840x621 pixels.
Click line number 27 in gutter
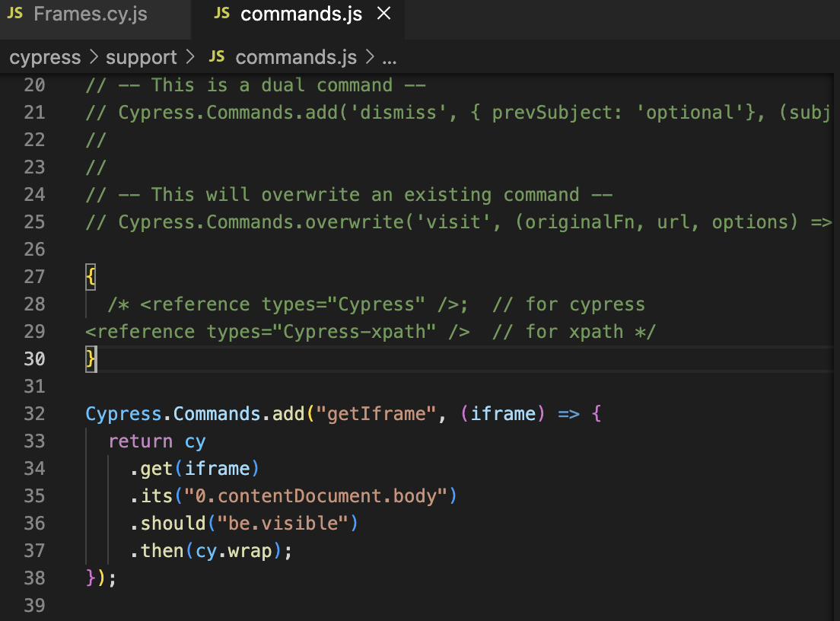(34, 276)
